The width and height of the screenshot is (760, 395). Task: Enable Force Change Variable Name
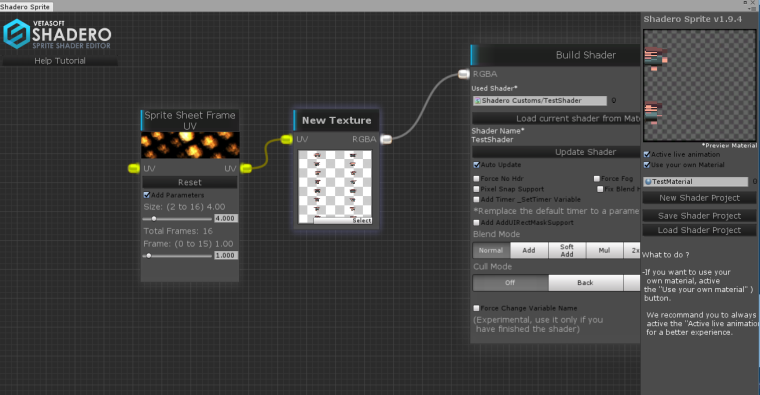[476, 308]
